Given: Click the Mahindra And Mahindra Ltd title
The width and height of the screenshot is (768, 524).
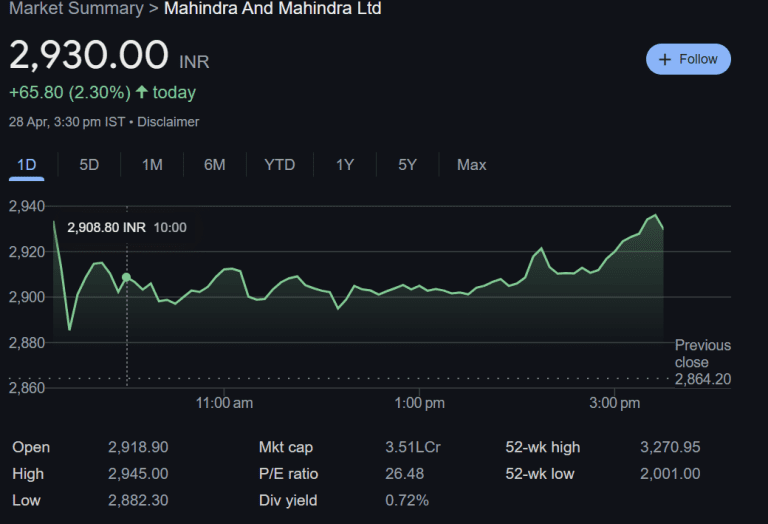Looking at the screenshot, I should coord(273,8).
